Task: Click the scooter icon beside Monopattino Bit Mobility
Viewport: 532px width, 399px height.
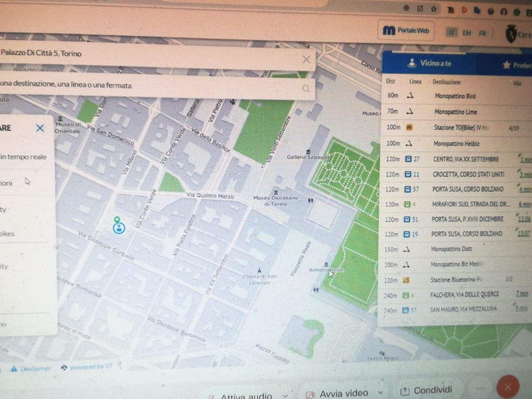Action: [406, 264]
